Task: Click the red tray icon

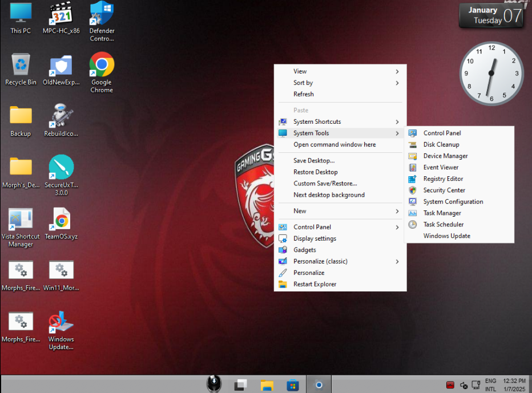Action: [450, 385]
